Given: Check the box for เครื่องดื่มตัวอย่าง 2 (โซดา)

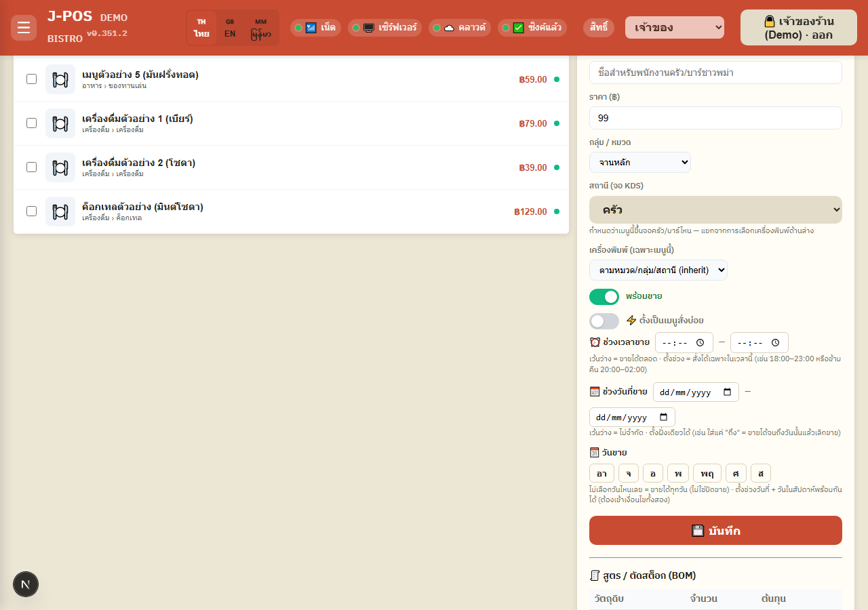Looking at the screenshot, I should point(31,167).
